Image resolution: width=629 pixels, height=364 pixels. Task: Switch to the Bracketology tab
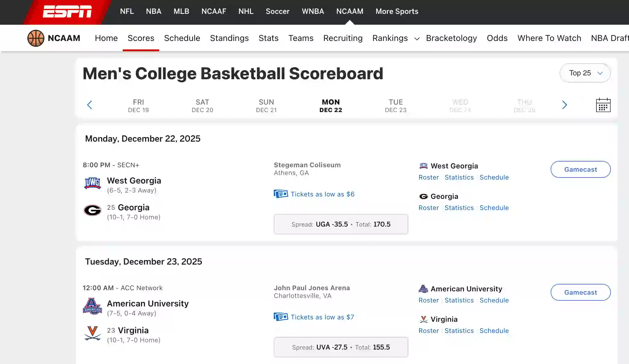coord(451,38)
